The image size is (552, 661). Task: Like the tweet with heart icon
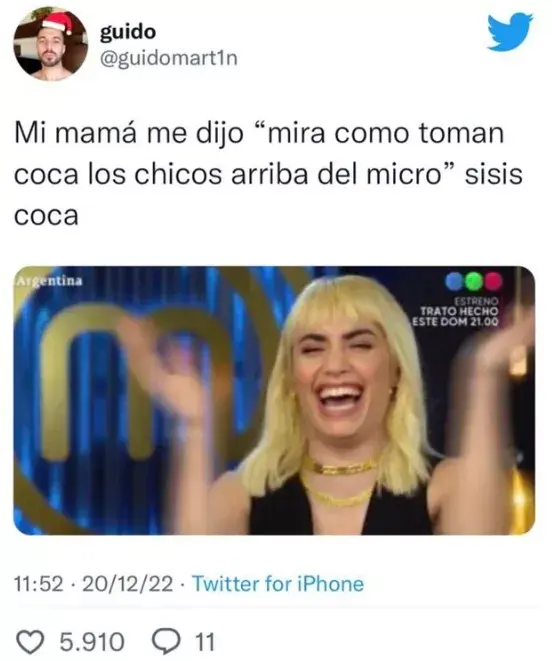tap(32, 642)
